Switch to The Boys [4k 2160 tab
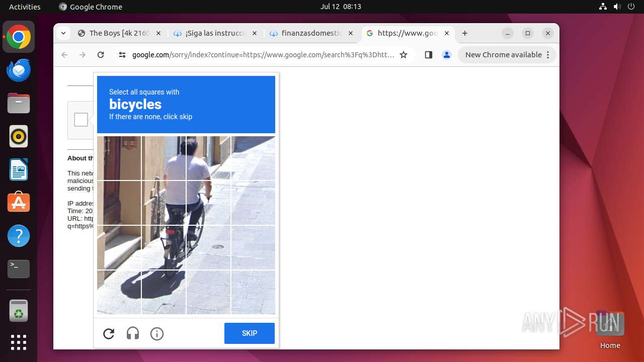The image size is (644, 362). coord(119,33)
